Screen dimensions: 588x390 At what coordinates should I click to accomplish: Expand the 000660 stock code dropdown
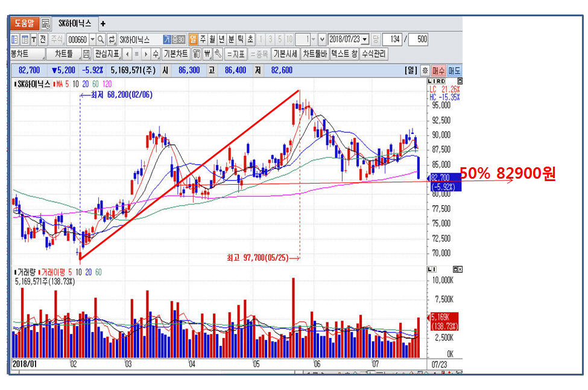[x=92, y=39]
